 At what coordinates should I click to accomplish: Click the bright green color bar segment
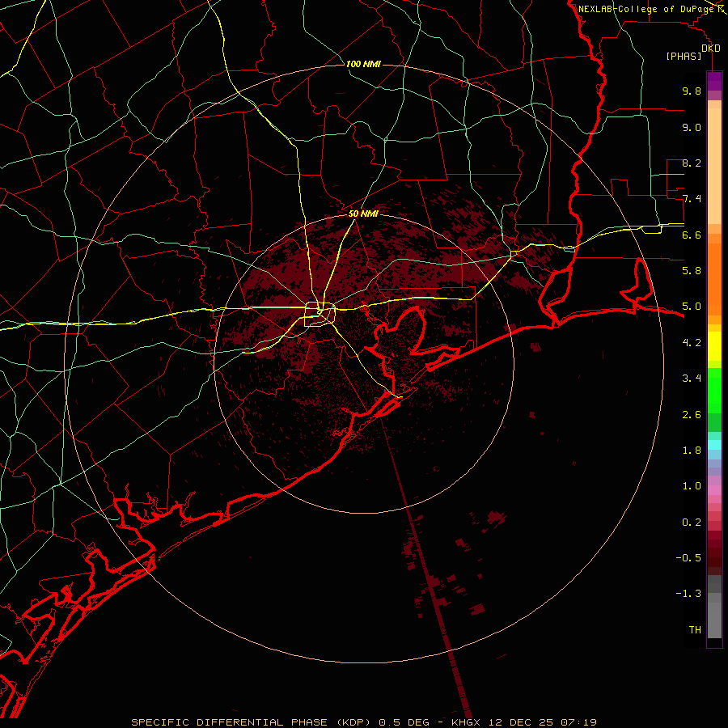click(714, 390)
